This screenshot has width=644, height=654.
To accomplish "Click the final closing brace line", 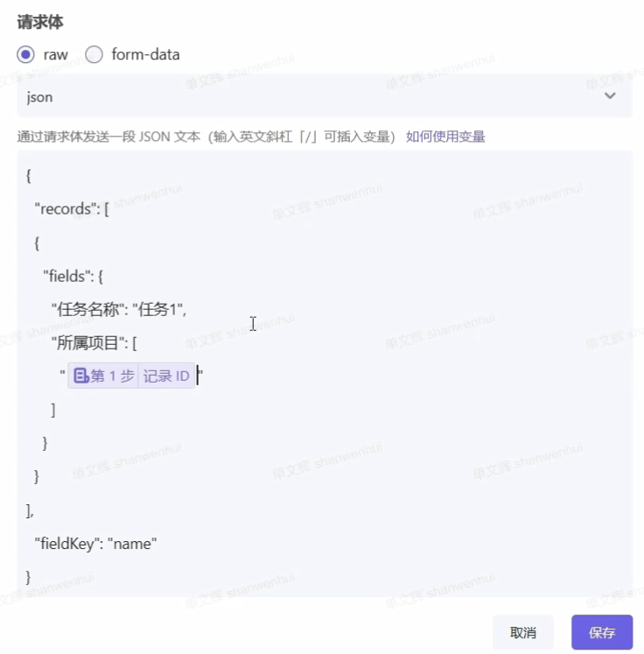I will point(28,577).
